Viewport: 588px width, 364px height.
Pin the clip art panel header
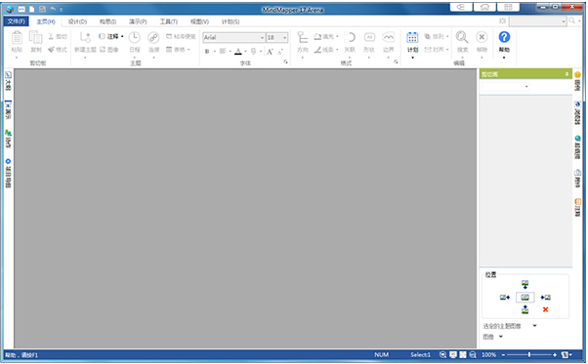(x=567, y=74)
